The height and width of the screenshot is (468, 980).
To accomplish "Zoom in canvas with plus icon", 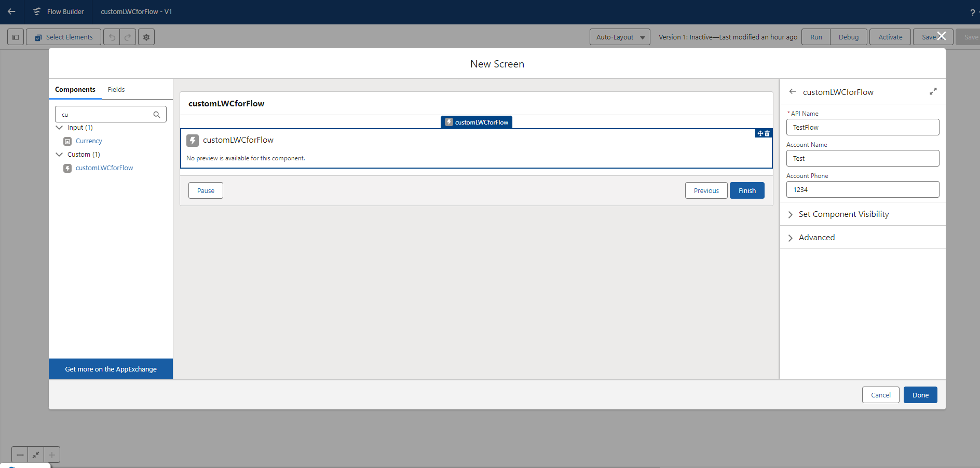I will coord(52,455).
